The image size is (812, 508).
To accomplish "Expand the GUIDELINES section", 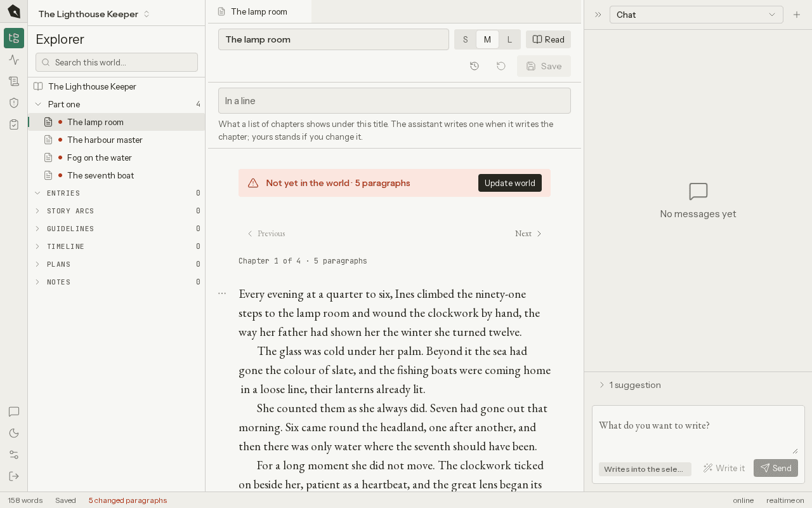I will [117, 229].
